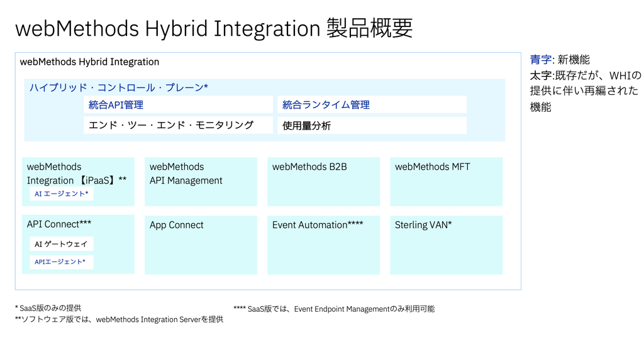
Task: Click the webMethods B2B tile
Action: (324, 182)
